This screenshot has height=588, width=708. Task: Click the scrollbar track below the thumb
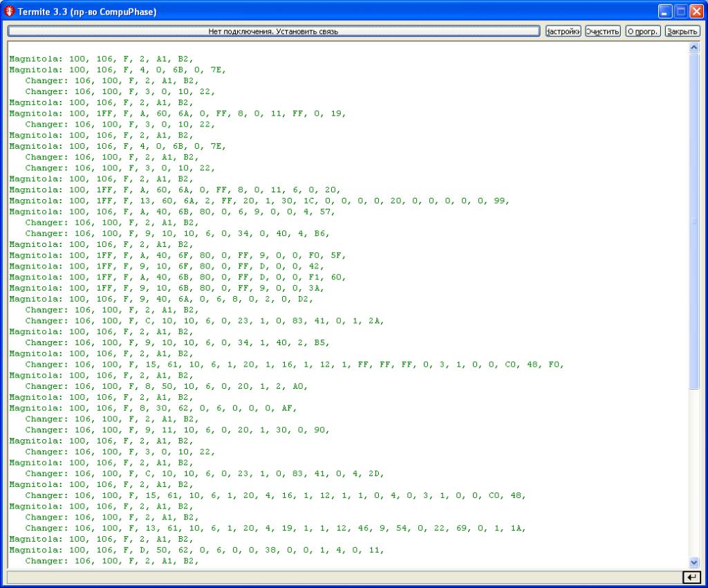pyautogui.click(x=695, y=477)
